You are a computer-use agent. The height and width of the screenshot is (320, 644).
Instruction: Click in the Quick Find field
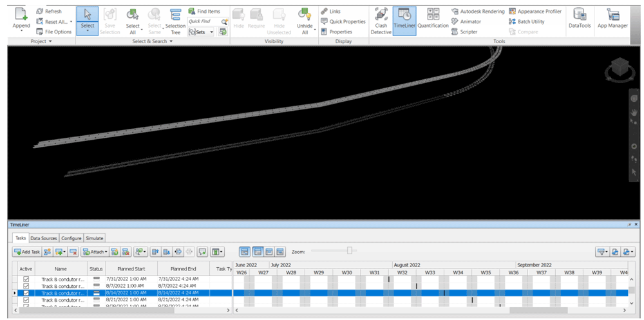coord(203,21)
